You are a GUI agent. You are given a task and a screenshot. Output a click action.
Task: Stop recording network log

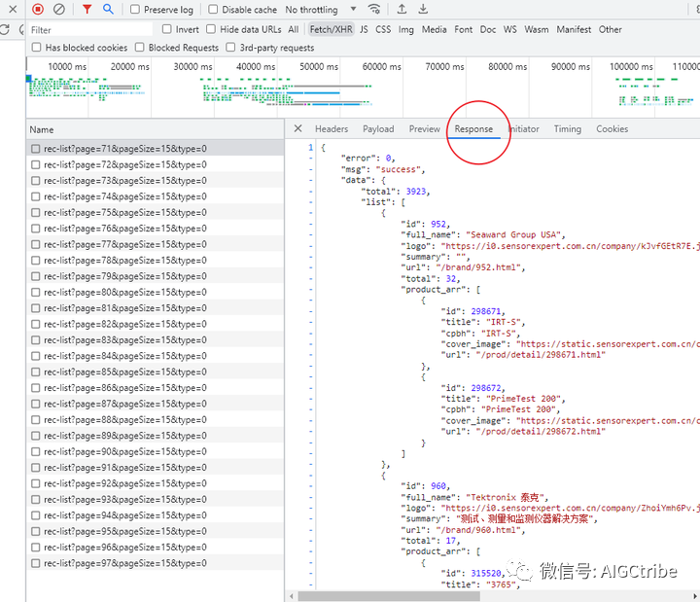pyautogui.click(x=38, y=9)
